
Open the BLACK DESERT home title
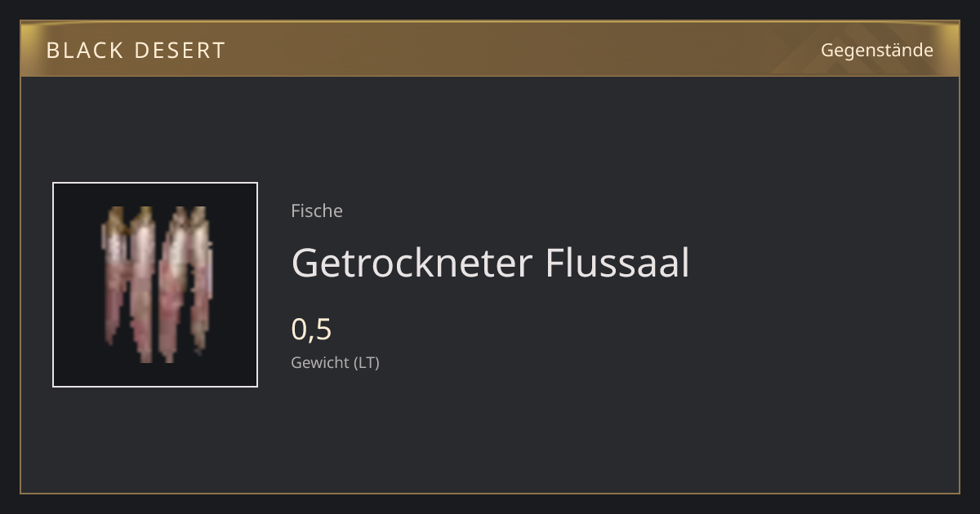tap(136, 51)
